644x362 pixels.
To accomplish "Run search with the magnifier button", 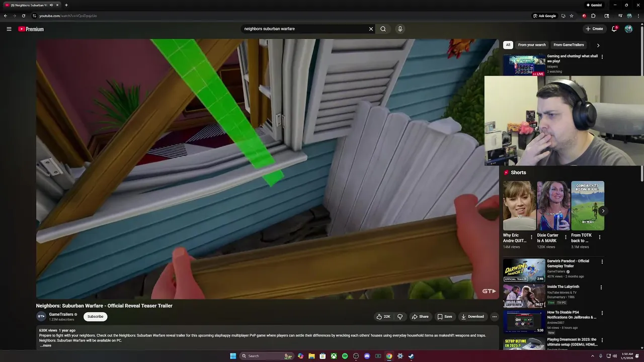I will 383,29.
